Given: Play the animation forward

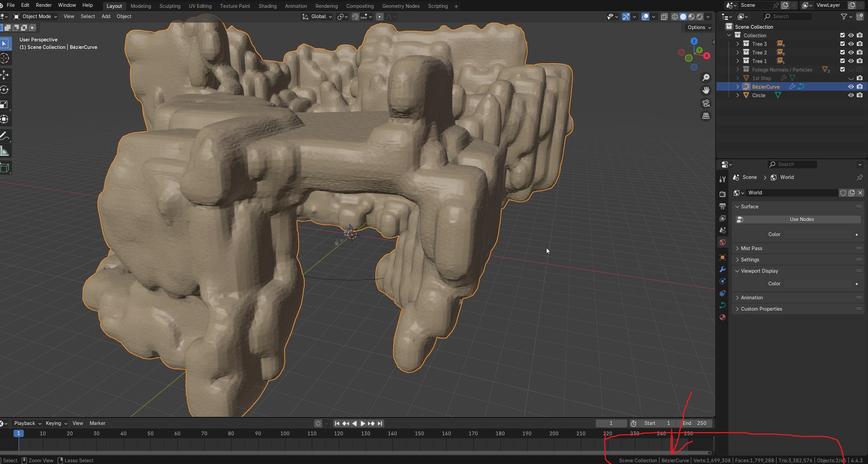Looking at the screenshot, I should [x=362, y=424].
